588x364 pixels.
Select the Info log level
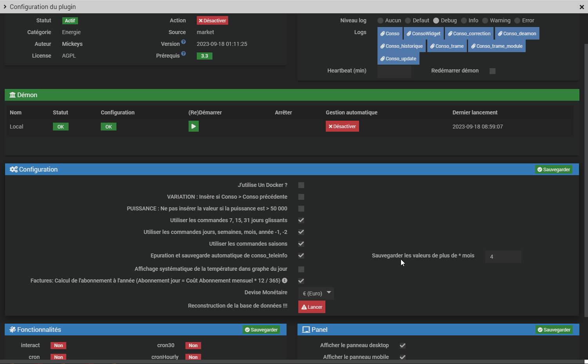(464, 20)
